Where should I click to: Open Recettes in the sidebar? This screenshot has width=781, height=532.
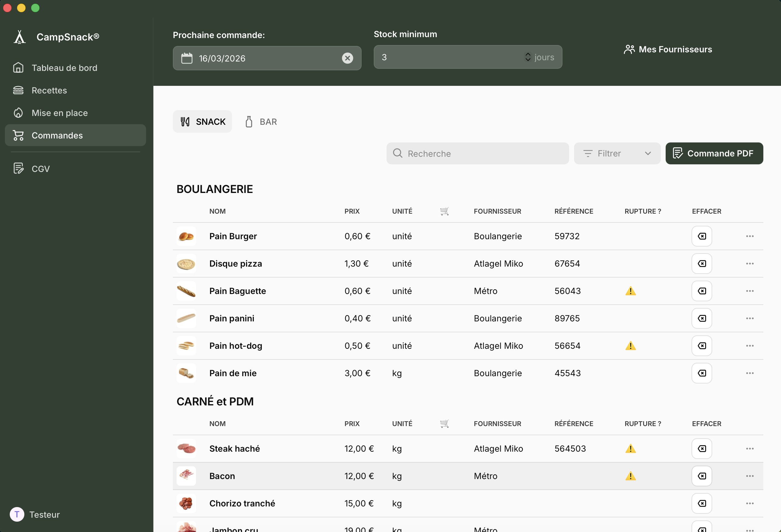(49, 90)
